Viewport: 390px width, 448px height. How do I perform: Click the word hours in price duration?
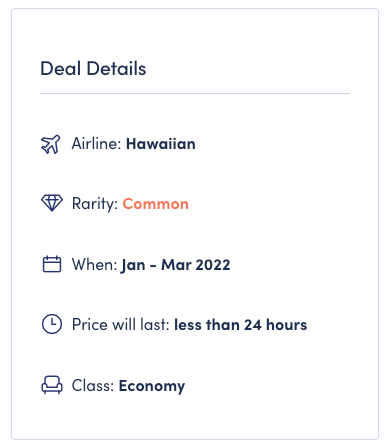click(287, 325)
